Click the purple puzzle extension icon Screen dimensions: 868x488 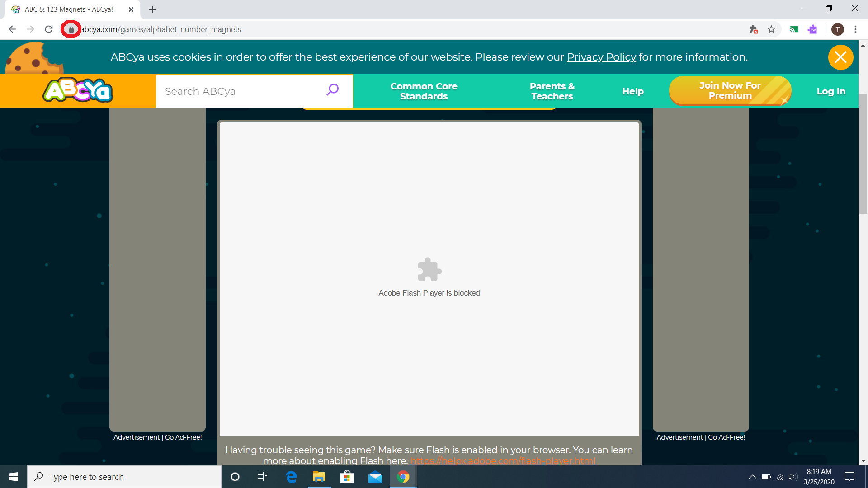coord(812,29)
